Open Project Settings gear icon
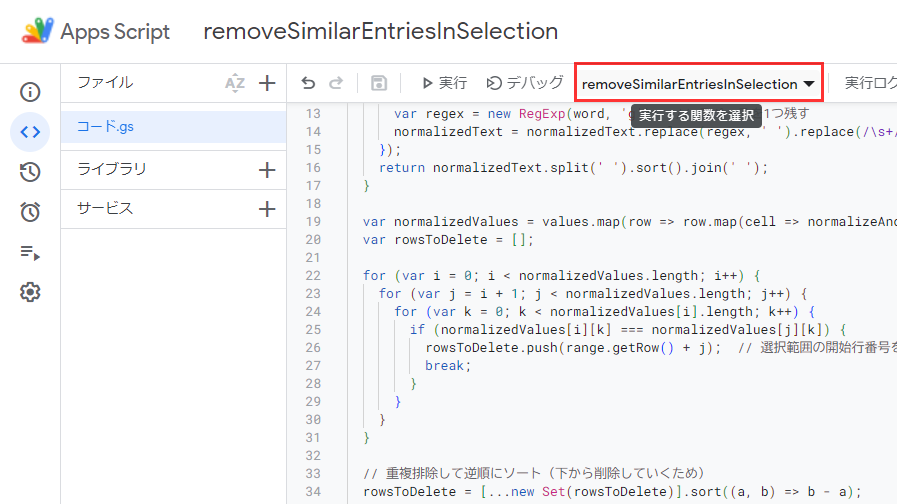The width and height of the screenshot is (897, 504). tap(30, 292)
